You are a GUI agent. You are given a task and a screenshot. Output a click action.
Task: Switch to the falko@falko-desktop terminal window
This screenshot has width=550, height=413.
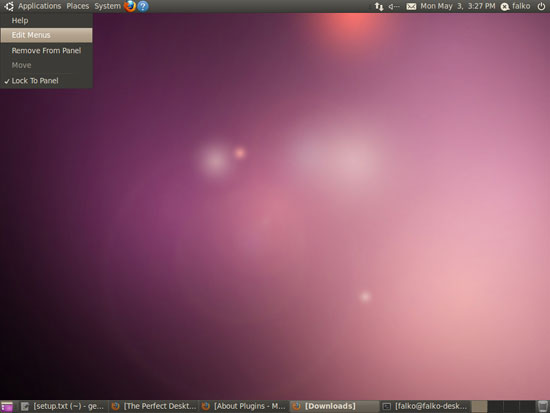point(425,406)
